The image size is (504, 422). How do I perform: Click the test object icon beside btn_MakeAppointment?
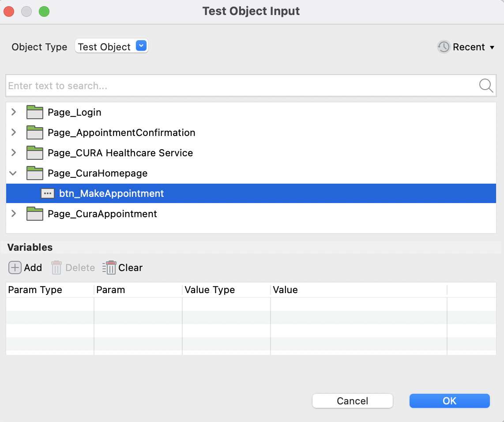click(47, 193)
